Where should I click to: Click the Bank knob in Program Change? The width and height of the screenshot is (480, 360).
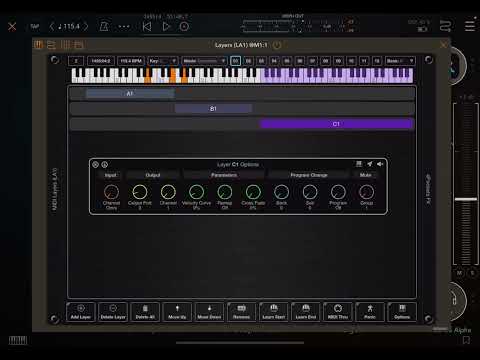[281, 192]
